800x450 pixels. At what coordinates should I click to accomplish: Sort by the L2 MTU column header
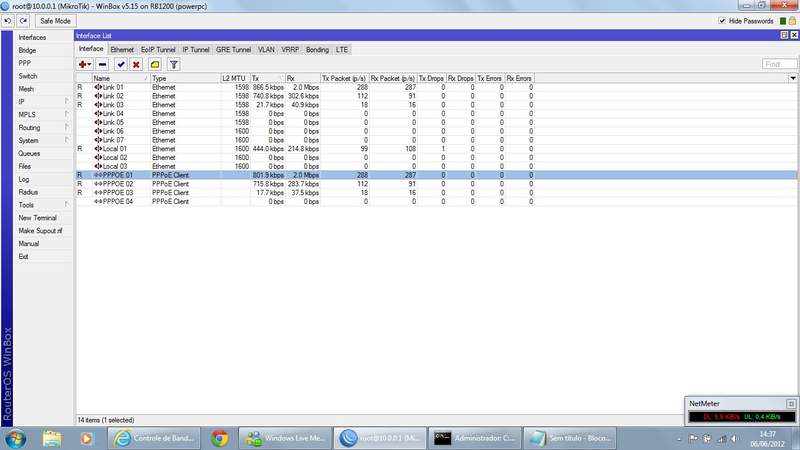[235, 78]
